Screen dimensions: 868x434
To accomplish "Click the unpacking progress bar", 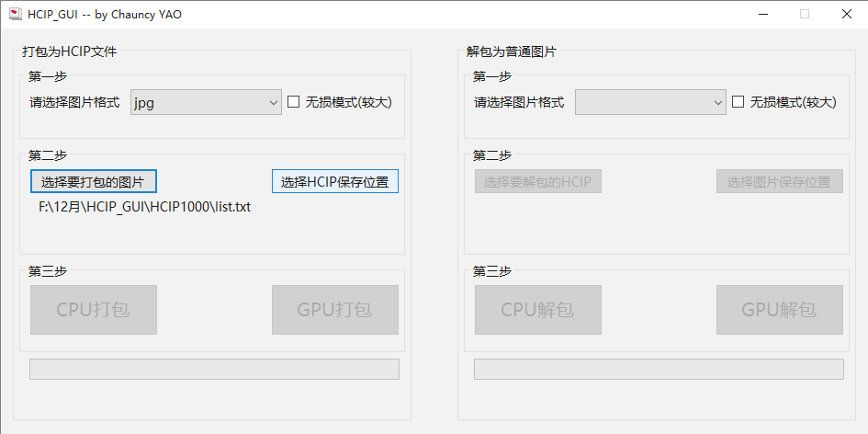I will coord(659,369).
